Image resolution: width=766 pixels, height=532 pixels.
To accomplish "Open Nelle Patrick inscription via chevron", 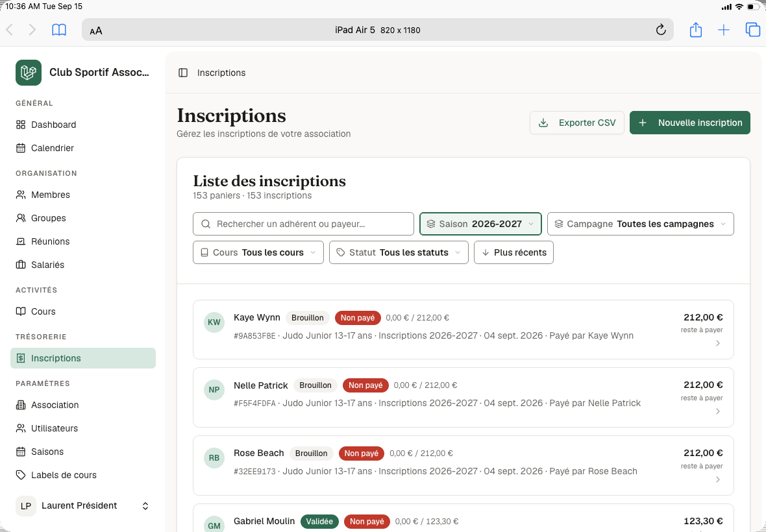I will [717, 411].
